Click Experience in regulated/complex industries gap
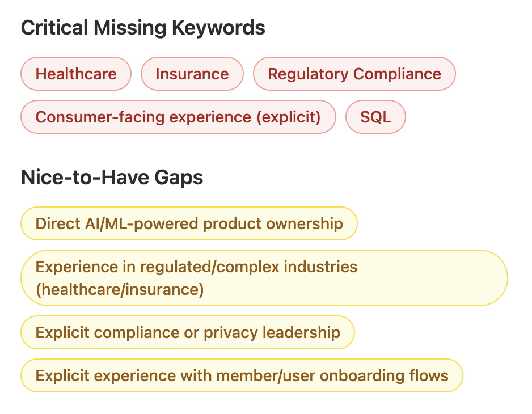The width and height of the screenshot is (532, 414). [264, 278]
